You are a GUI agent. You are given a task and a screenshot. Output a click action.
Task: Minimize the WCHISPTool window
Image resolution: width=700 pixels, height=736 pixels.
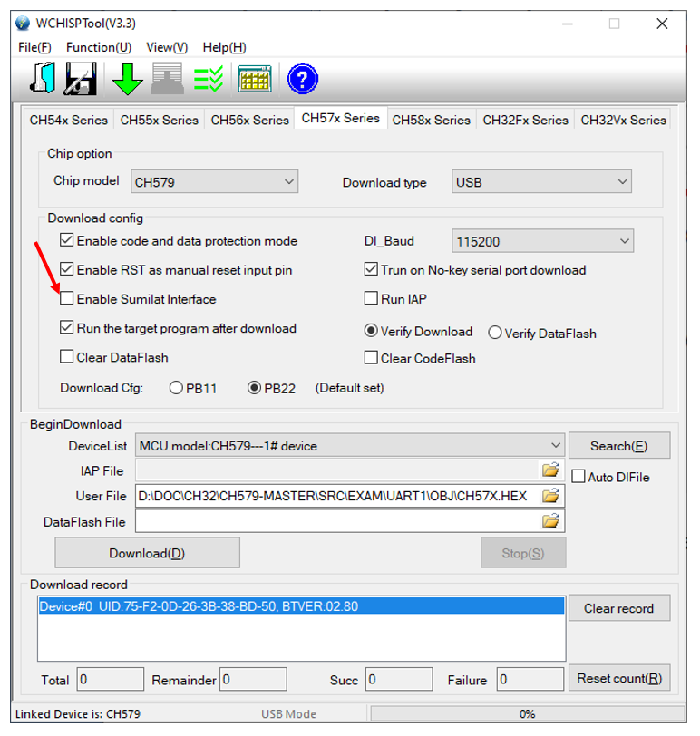(x=568, y=24)
